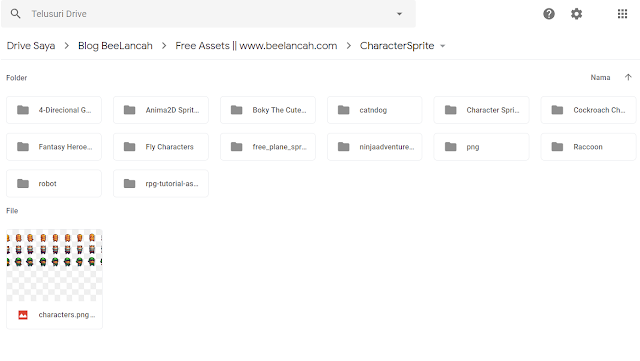Select the Cockroach Ch... folder icon
Screen dimensions: 640x361
(x=558, y=110)
